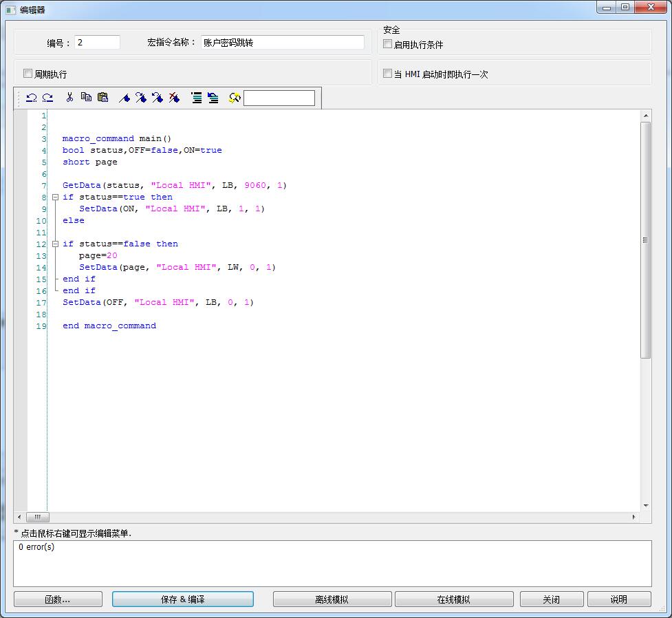Open the 函数... dialog button
Viewport: 672px width, 618px height.
(x=58, y=599)
